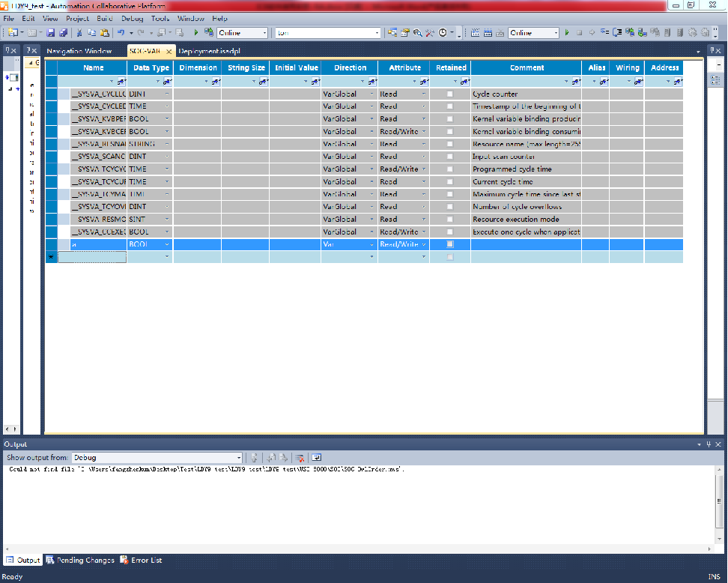This screenshot has height=583, width=728.
Task: Switch to the Navigation Window tab
Action: pyautogui.click(x=79, y=51)
